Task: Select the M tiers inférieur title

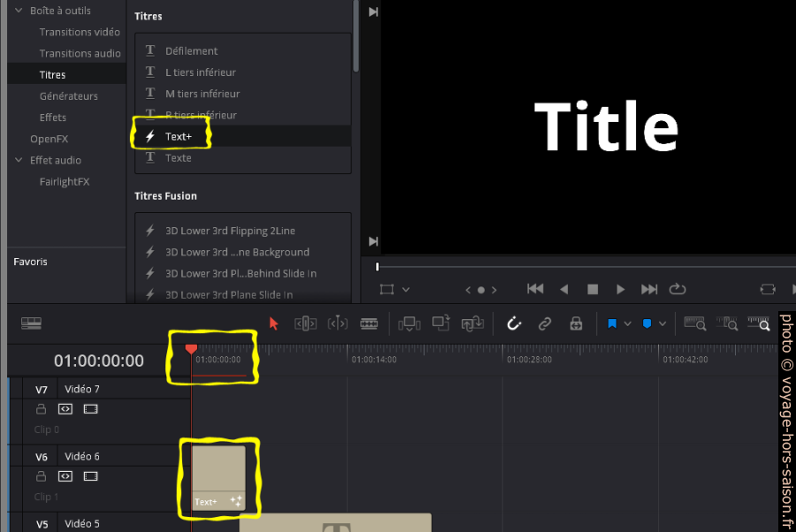Action: point(242,94)
